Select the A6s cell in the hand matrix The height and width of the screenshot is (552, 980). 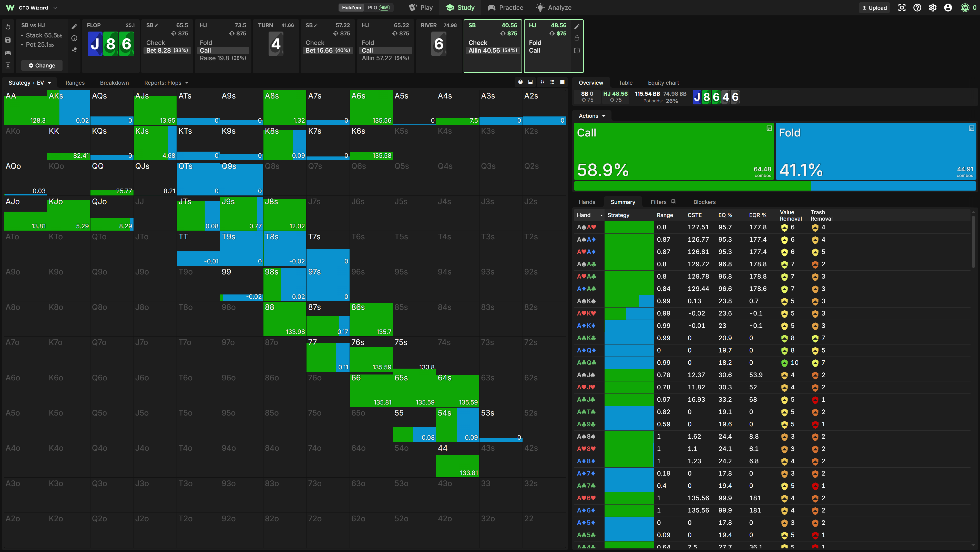click(x=371, y=107)
